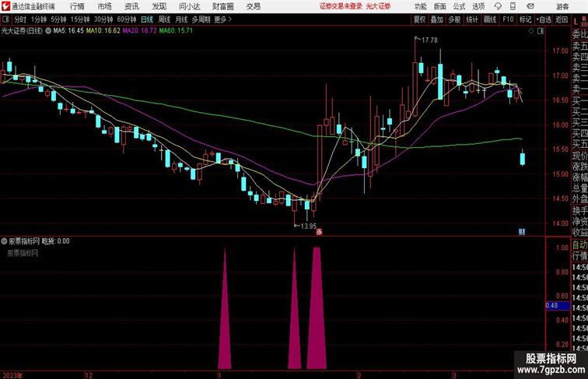Click the 光大证券(日线) chart title
588x379 pixels.
click(x=22, y=31)
